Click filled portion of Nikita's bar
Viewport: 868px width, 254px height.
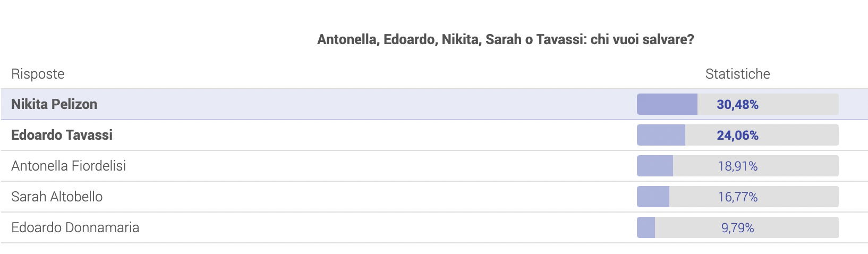pyautogui.click(x=667, y=104)
